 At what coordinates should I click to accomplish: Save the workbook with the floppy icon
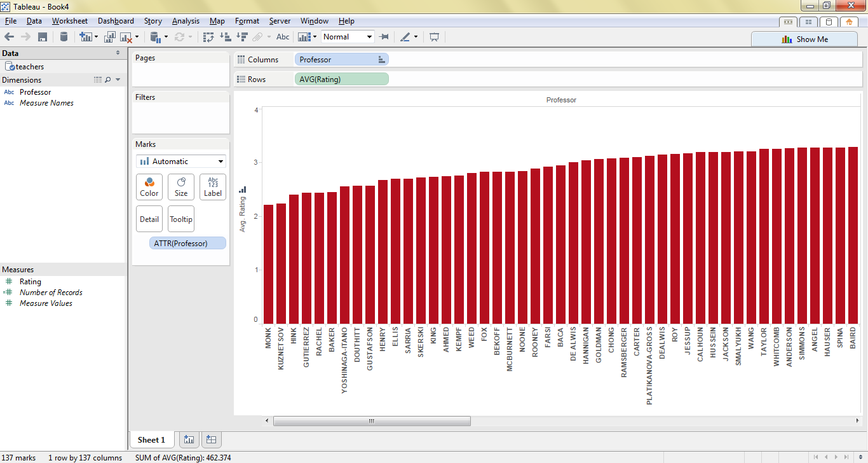coord(43,37)
